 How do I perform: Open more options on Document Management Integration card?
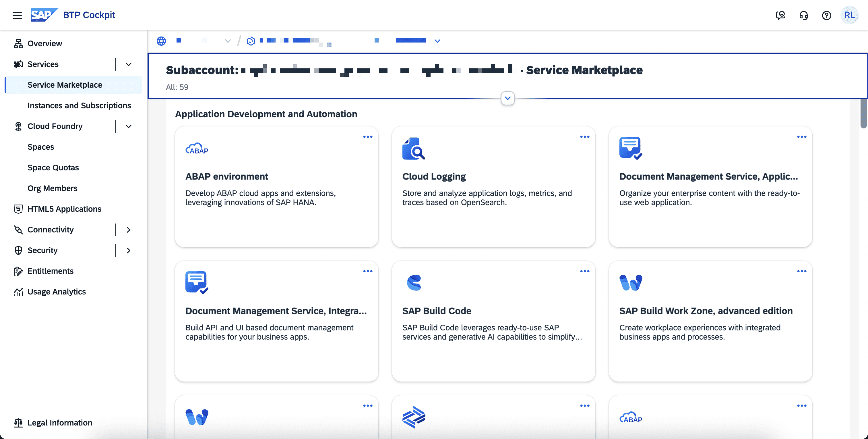click(x=368, y=271)
